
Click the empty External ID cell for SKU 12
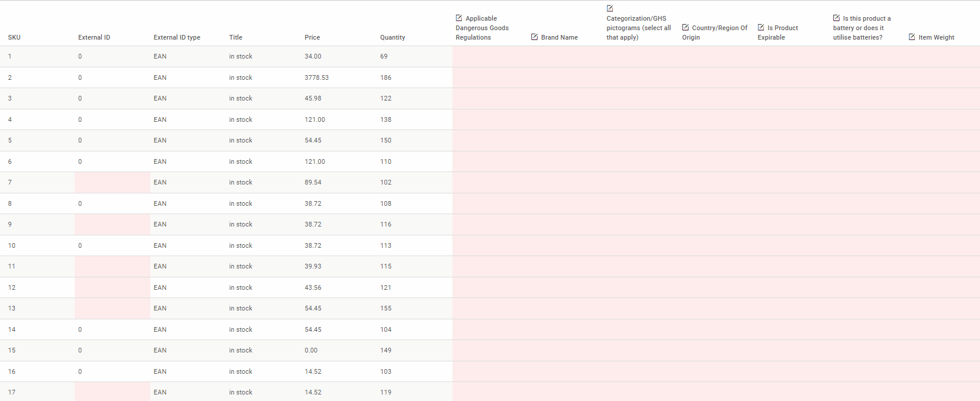tap(113, 287)
